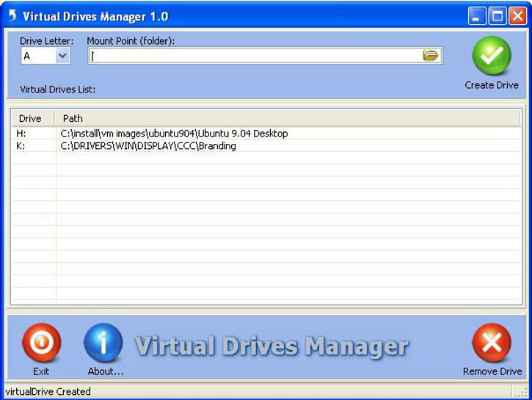The width and height of the screenshot is (532, 400).
Task: Click the Exit text label
Action: tap(41, 372)
